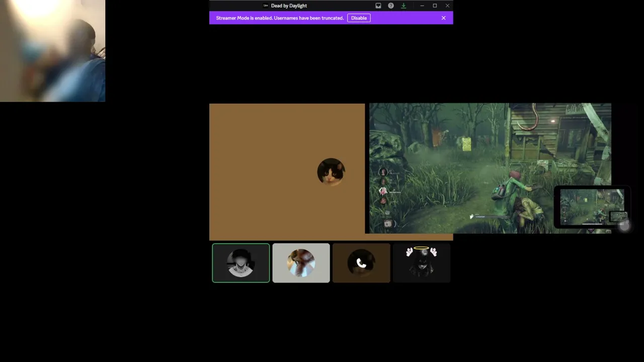Disable Streamer Mode from the banner
The width and height of the screenshot is (644, 362).
pyautogui.click(x=359, y=18)
